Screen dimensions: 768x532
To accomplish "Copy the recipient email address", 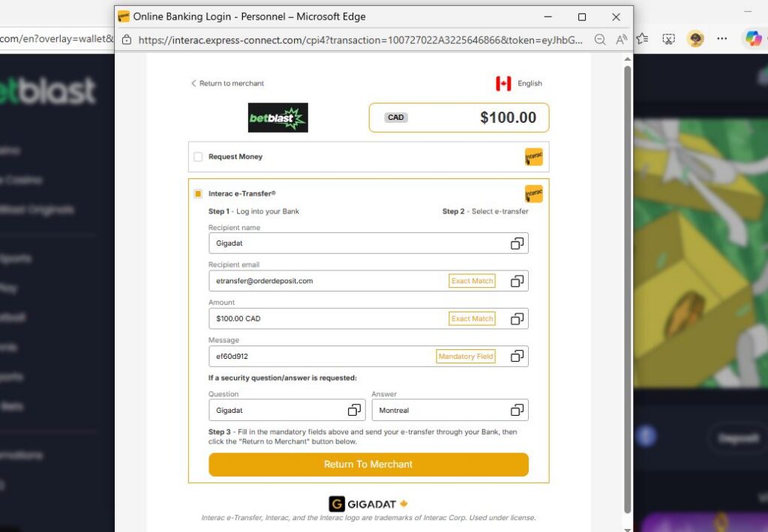I will pos(517,281).
